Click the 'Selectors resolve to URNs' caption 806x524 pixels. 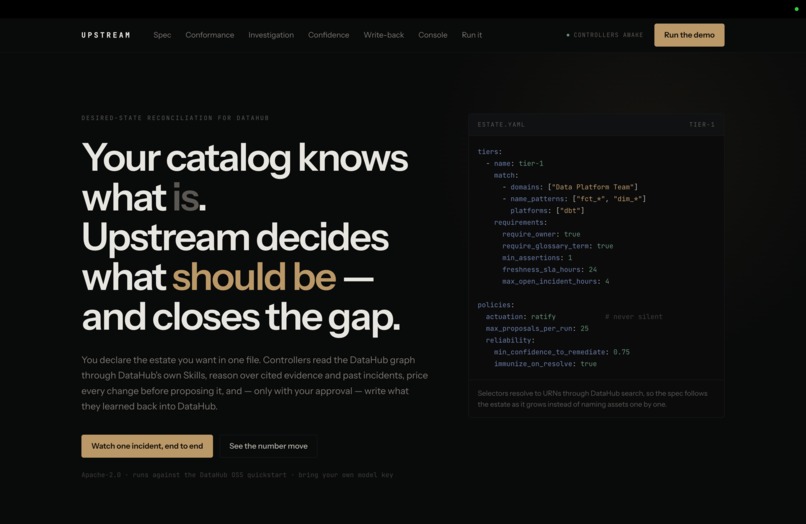[592, 399]
